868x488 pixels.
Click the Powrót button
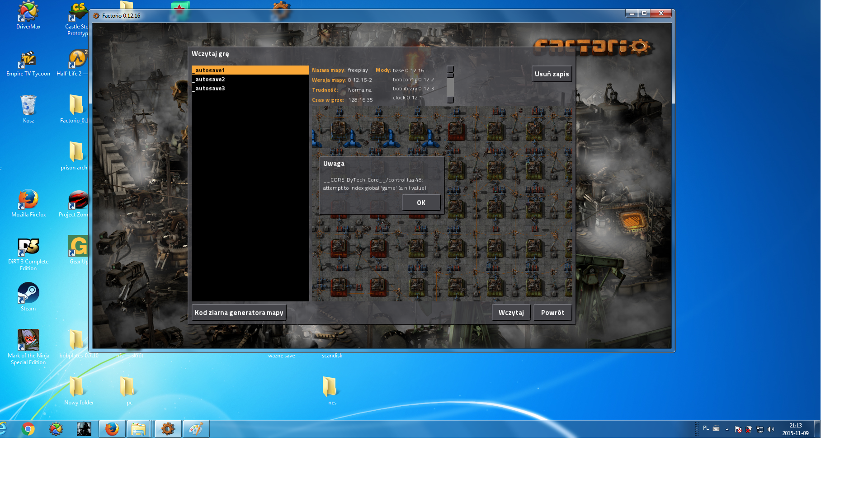click(x=552, y=313)
